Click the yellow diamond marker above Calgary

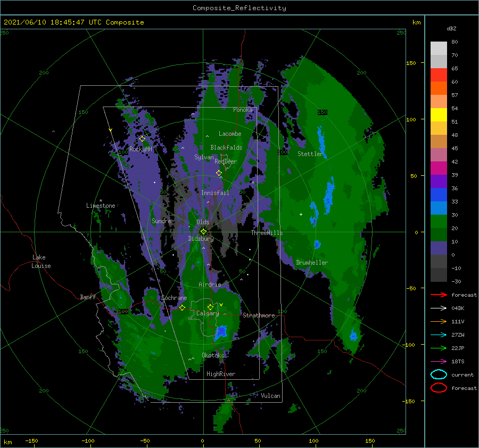(210, 307)
